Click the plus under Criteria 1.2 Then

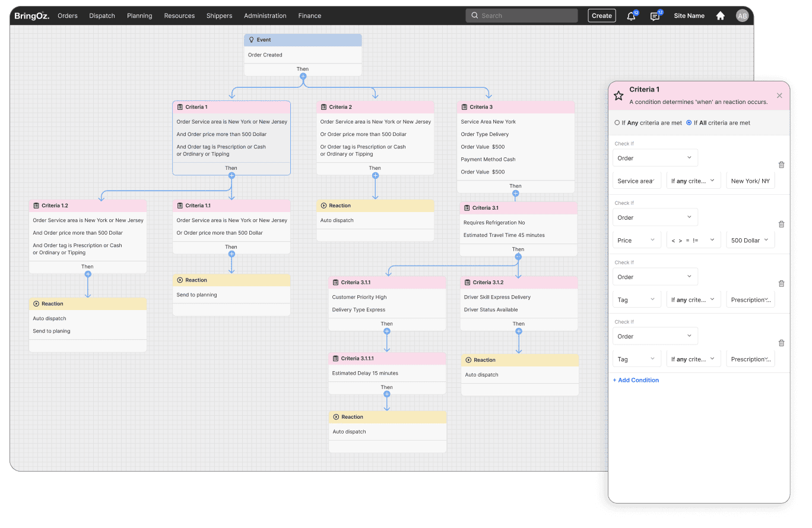point(88,274)
